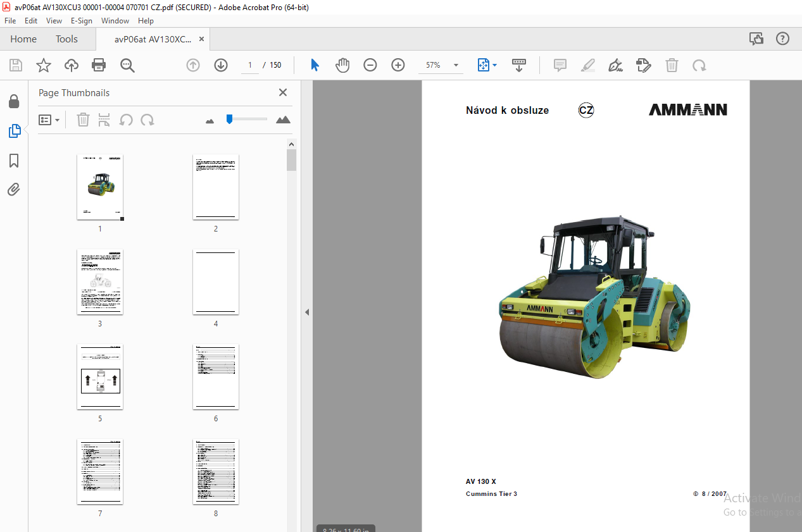
Task: Close the Page Thumbnails panel
Action: [283, 92]
